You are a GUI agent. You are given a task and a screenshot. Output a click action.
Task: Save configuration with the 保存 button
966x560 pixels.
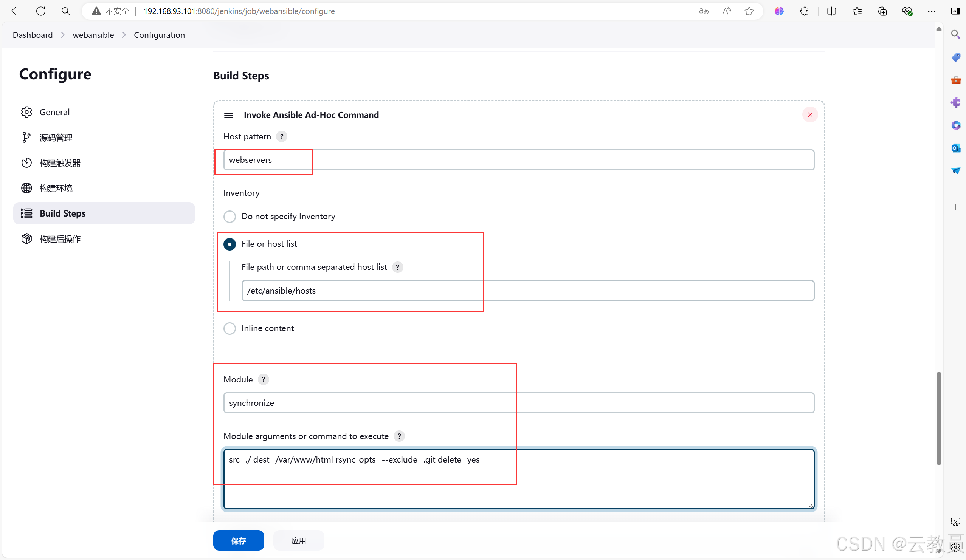pyautogui.click(x=239, y=540)
